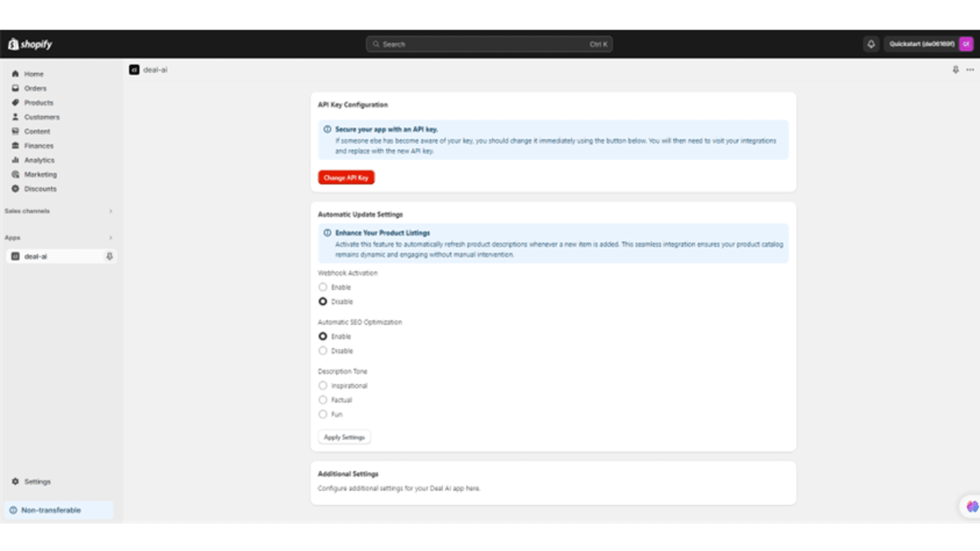980x551 pixels.
Task: Click the Description Tone label
Action: coord(342,371)
